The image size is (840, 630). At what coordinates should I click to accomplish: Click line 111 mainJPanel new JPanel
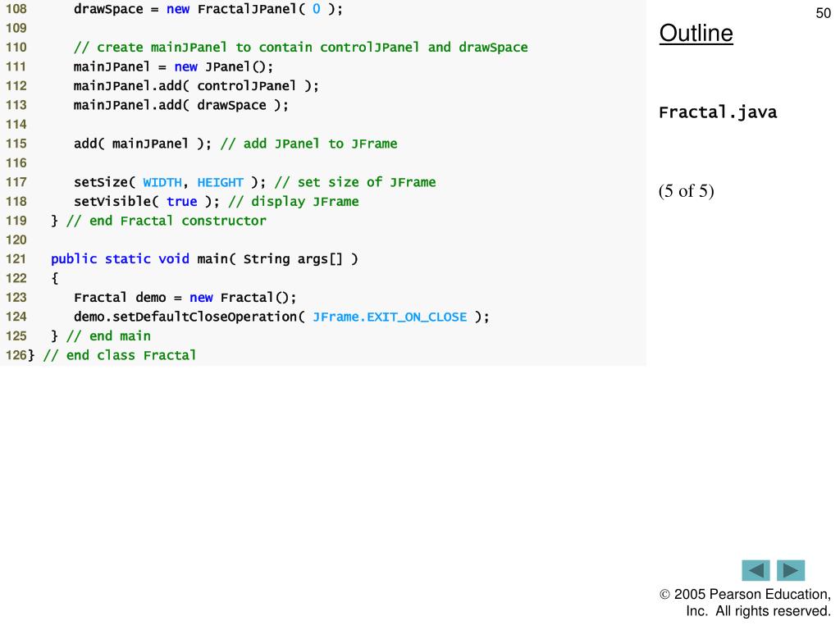click(174, 66)
